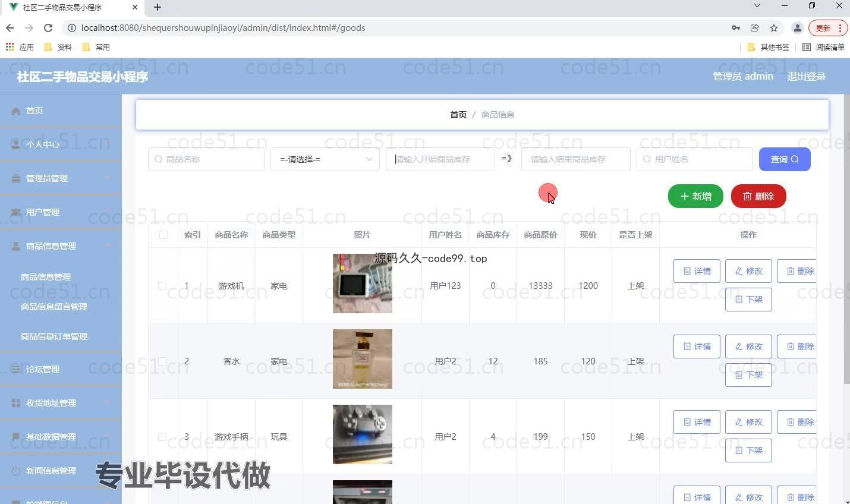Screen dimensions: 850x504
Task: Click the page vertical scrollbar
Action: [846, 238]
